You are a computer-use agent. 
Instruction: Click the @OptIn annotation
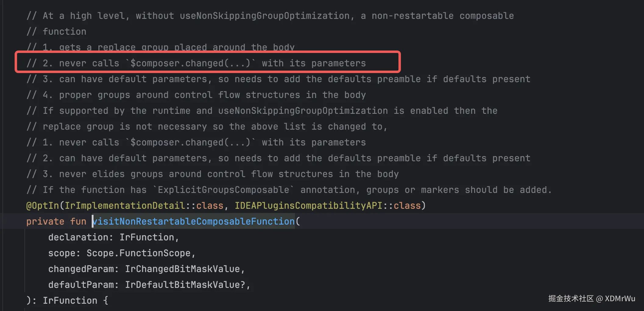(x=43, y=205)
